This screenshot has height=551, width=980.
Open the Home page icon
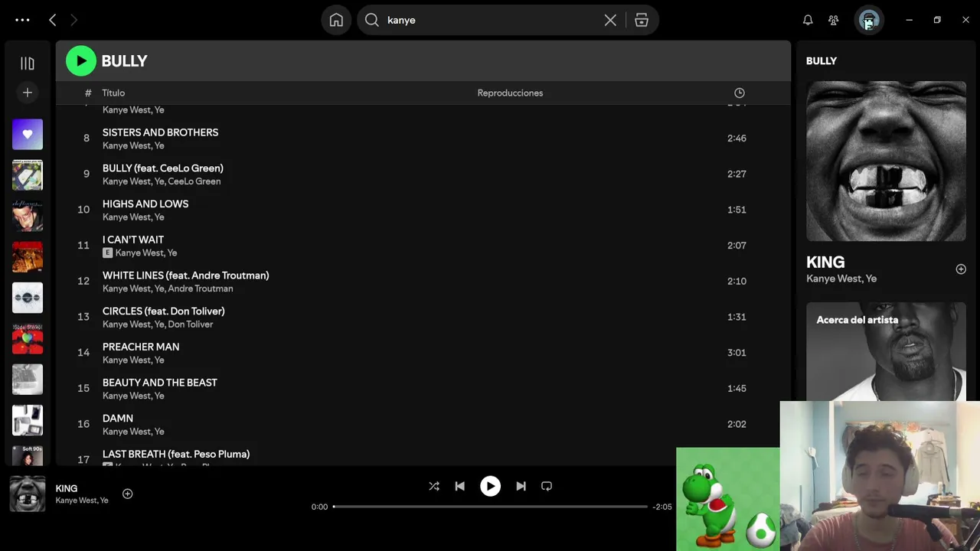coord(336,20)
